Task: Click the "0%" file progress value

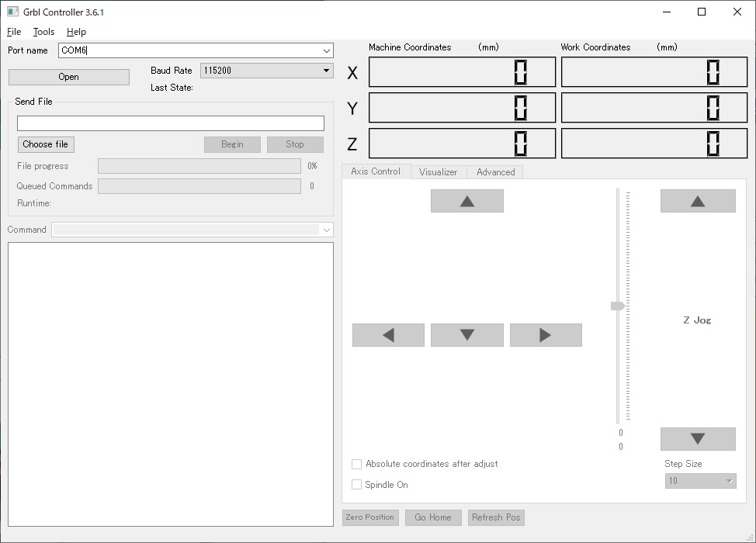Action: [313, 166]
